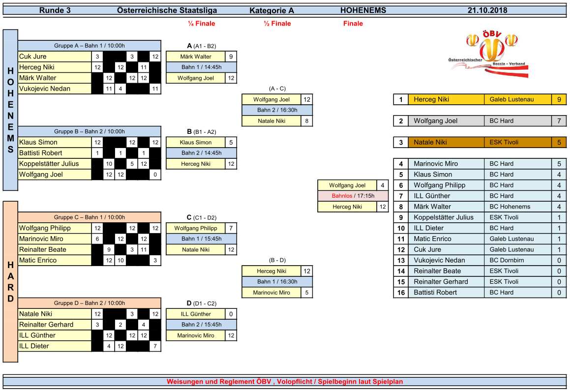Image resolution: width=570 pixels, height=392 pixels.
Task: Open the "Weisungen und Reglement ÖBV" footer text
Action: (285, 382)
